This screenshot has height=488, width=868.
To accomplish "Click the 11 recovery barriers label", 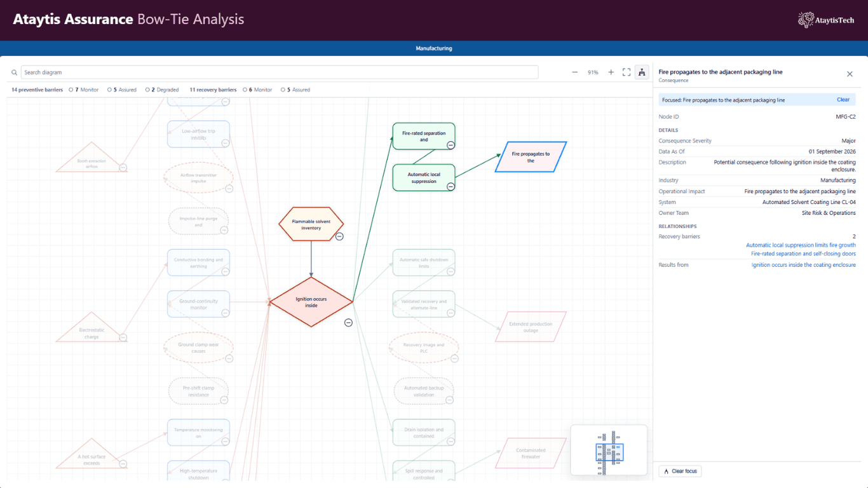I will (213, 90).
